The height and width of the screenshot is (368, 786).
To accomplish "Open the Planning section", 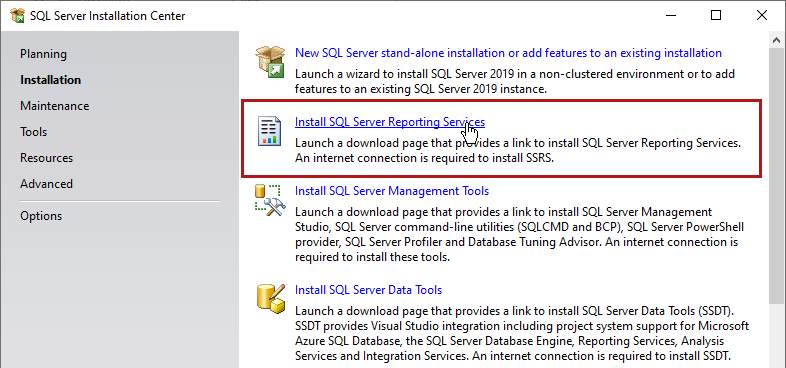I will point(43,54).
